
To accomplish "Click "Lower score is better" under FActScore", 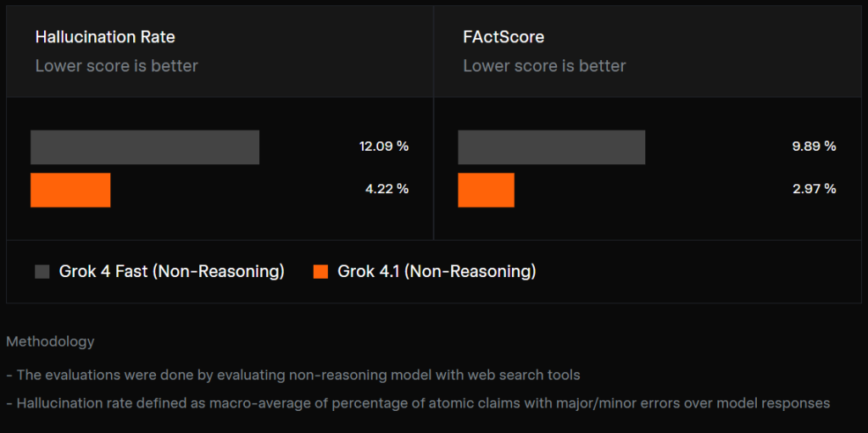I will click(x=544, y=66).
